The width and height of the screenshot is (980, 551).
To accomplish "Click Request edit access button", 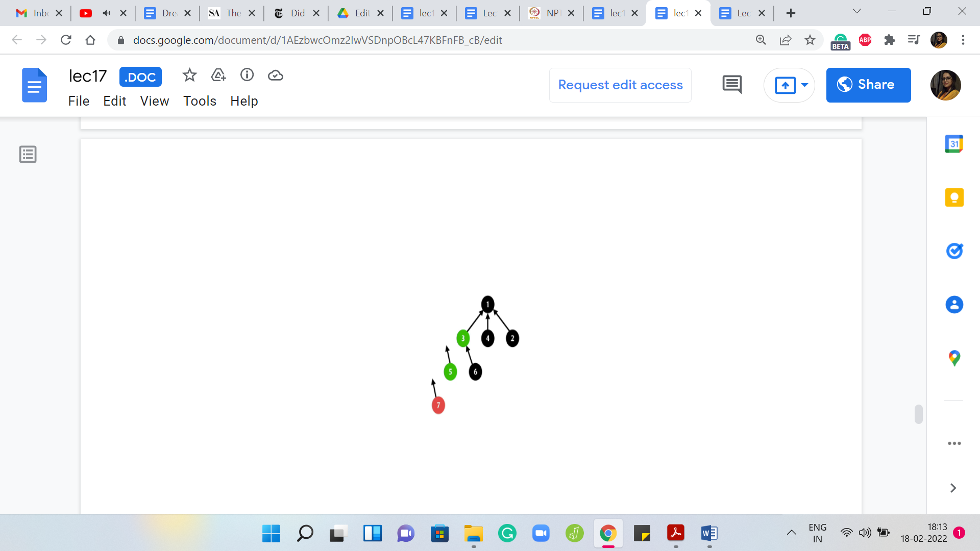I will pos(620,85).
